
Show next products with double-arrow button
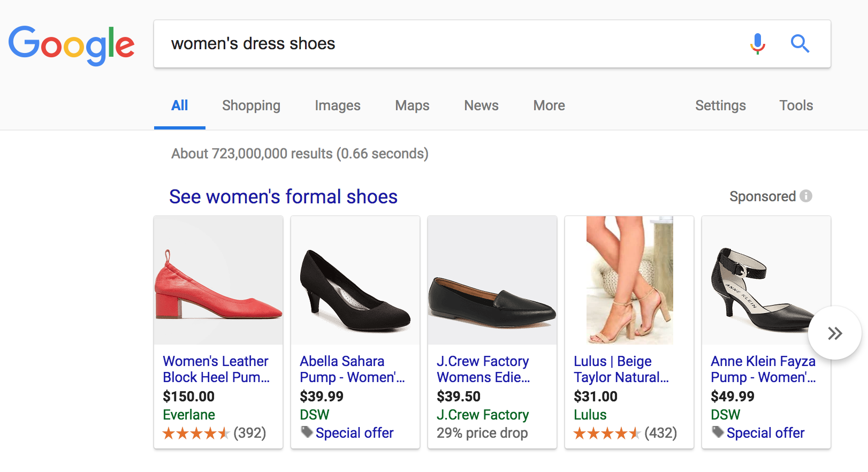coord(834,333)
